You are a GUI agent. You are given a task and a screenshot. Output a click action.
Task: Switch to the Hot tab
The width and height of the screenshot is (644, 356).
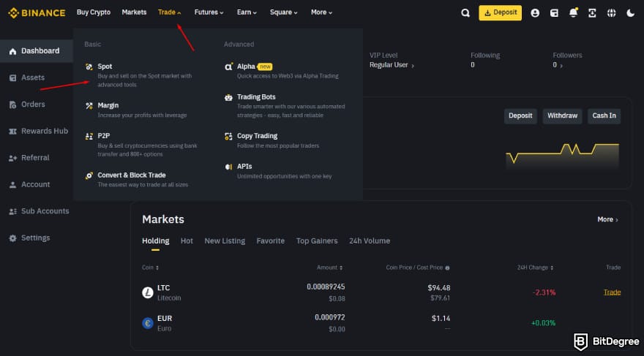click(x=187, y=241)
